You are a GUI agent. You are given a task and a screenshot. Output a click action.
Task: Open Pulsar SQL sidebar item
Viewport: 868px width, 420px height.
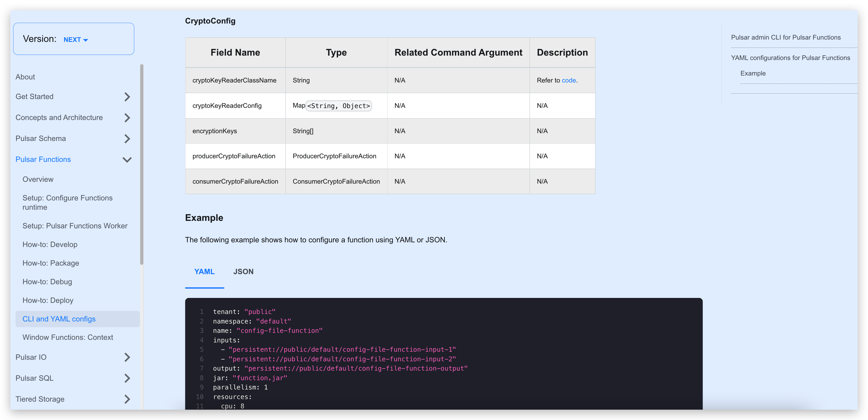tap(34, 378)
